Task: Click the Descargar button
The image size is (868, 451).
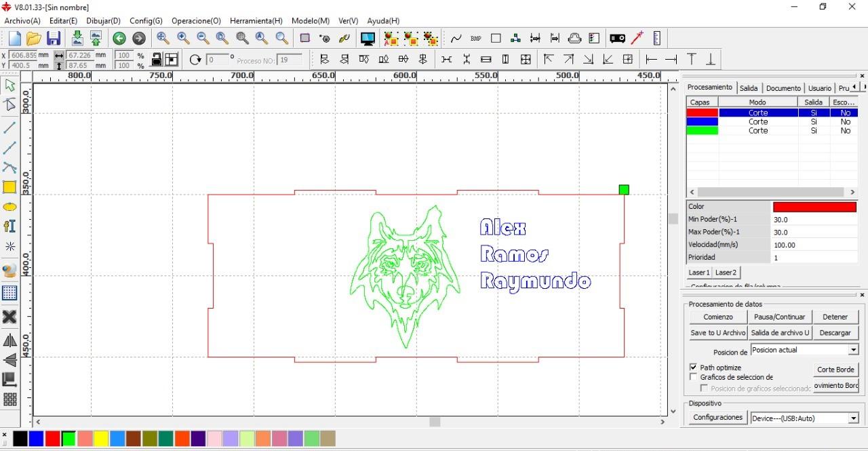Action: click(835, 333)
